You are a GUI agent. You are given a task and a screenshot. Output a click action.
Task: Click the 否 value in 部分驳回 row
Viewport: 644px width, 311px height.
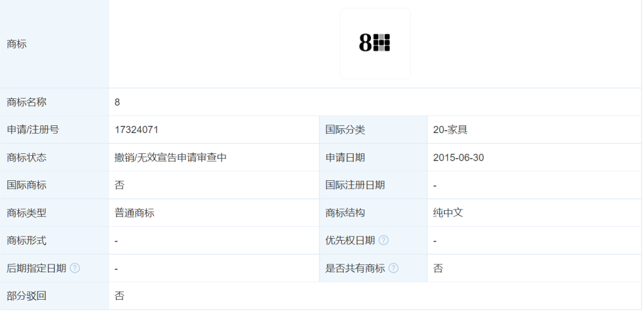pos(120,296)
